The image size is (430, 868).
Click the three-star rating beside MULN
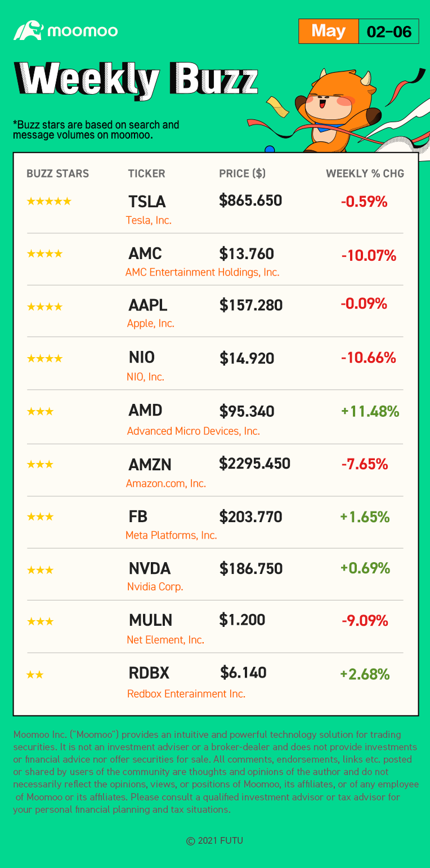(40, 621)
